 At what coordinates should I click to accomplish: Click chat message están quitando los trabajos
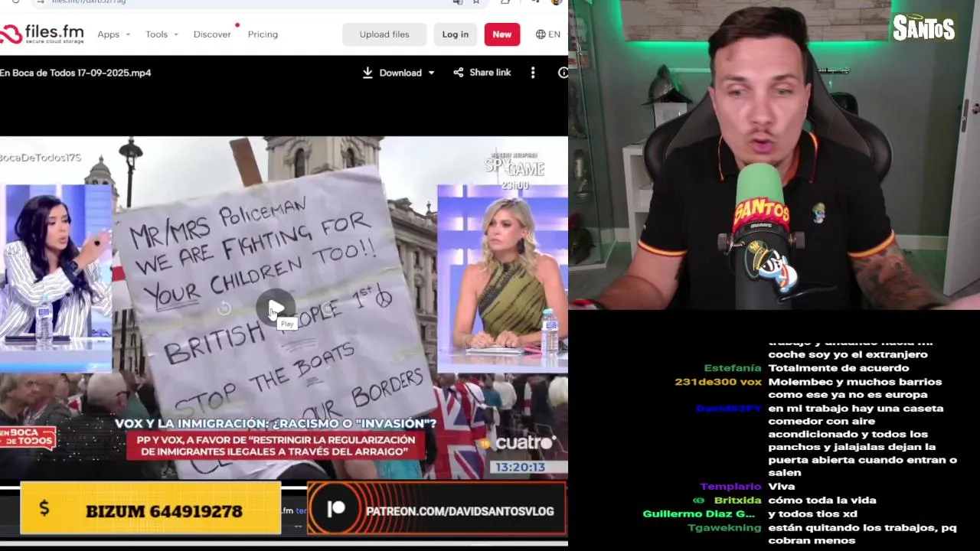click(x=862, y=534)
